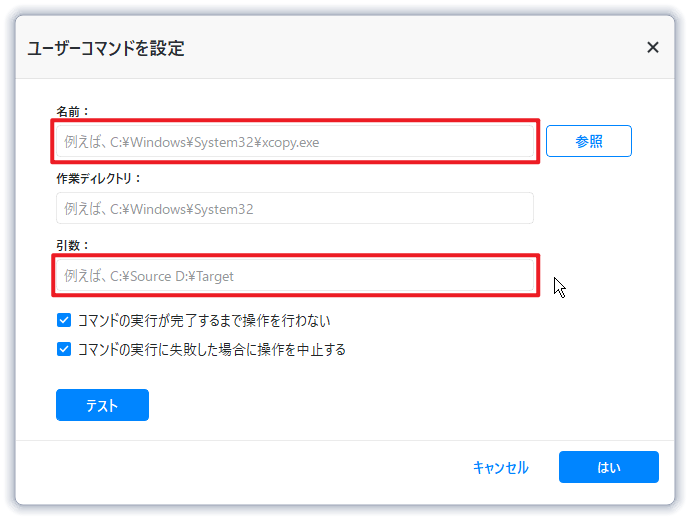Click the red highlight border of 名前 field
690x520 pixels.
pyautogui.click(x=296, y=122)
